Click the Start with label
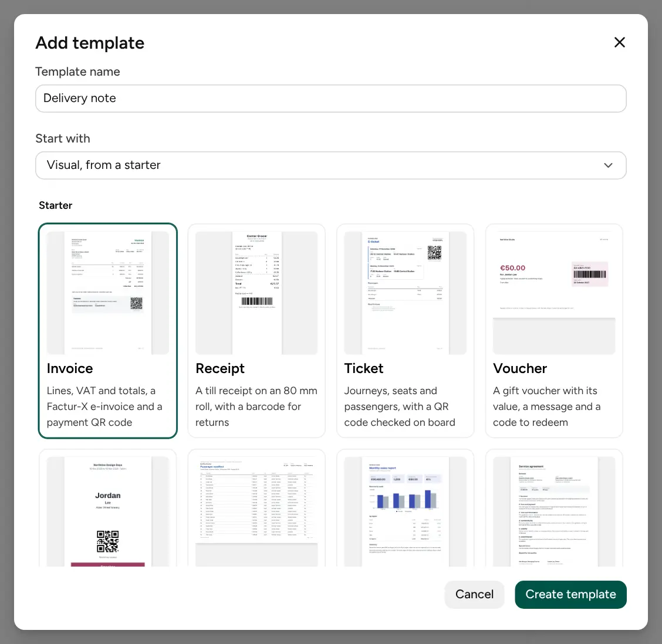The image size is (662, 644). (x=63, y=138)
